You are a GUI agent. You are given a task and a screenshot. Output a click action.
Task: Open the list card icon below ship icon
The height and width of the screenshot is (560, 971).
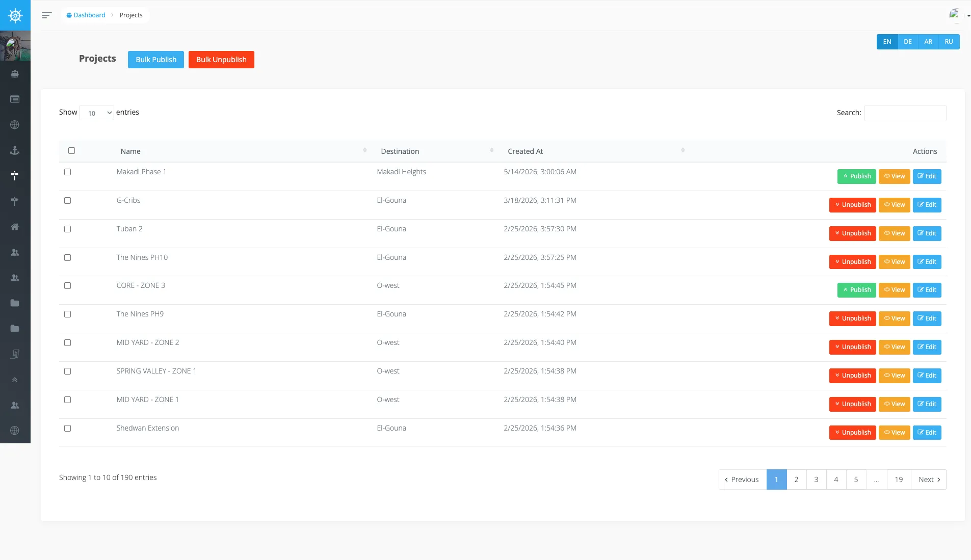[15, 99]
